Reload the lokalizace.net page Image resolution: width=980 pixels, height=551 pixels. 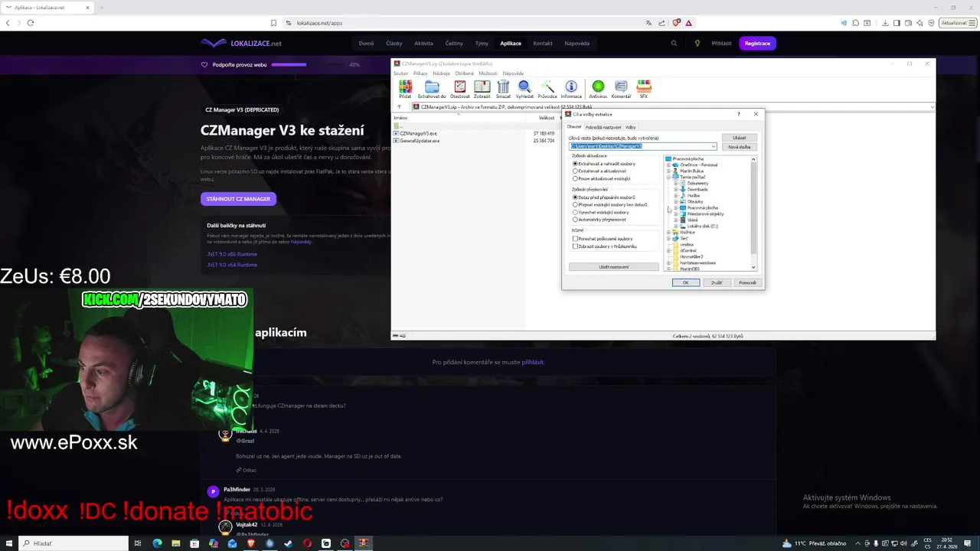pyautogui.click(x=31, y=23)
